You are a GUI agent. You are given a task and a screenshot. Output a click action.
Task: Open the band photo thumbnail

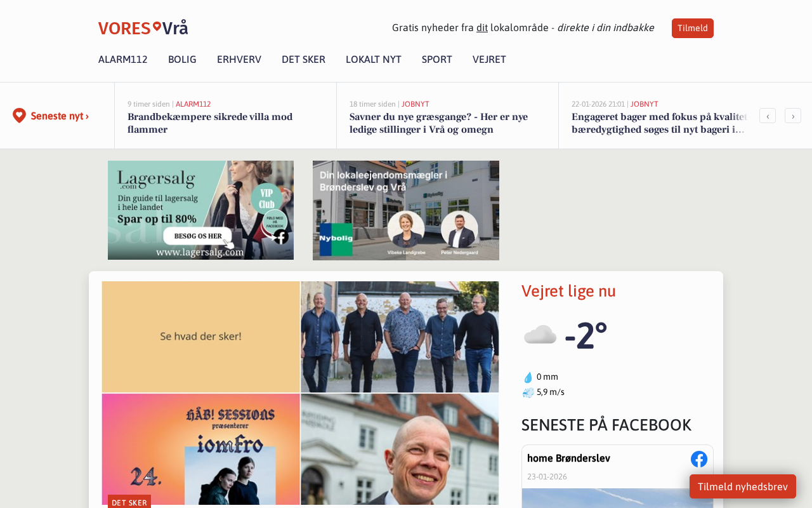[400, 337]
